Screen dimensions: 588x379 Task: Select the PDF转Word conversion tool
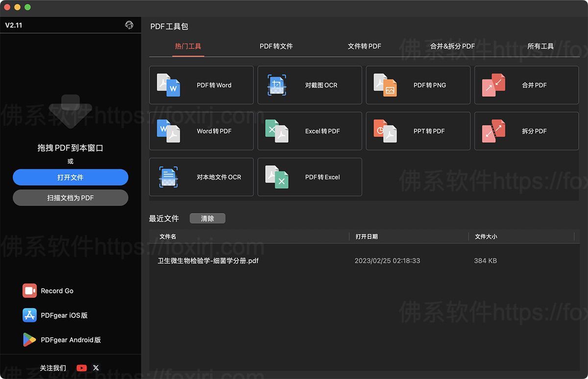click(x=201, y=85)
